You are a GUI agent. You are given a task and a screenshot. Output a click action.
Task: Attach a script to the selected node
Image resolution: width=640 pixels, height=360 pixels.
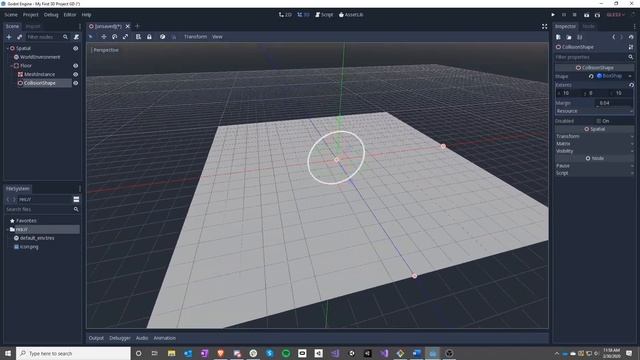pyautogui.click(x=76, y=37)
